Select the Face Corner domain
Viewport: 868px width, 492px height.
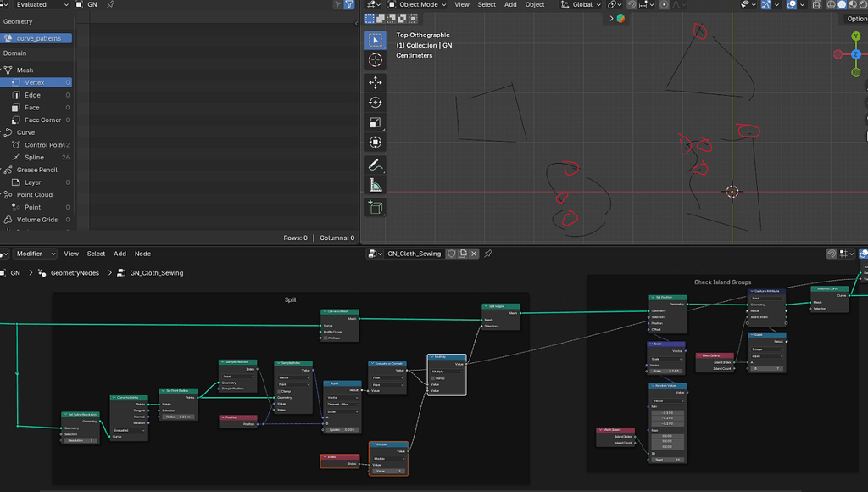[36, 120]
